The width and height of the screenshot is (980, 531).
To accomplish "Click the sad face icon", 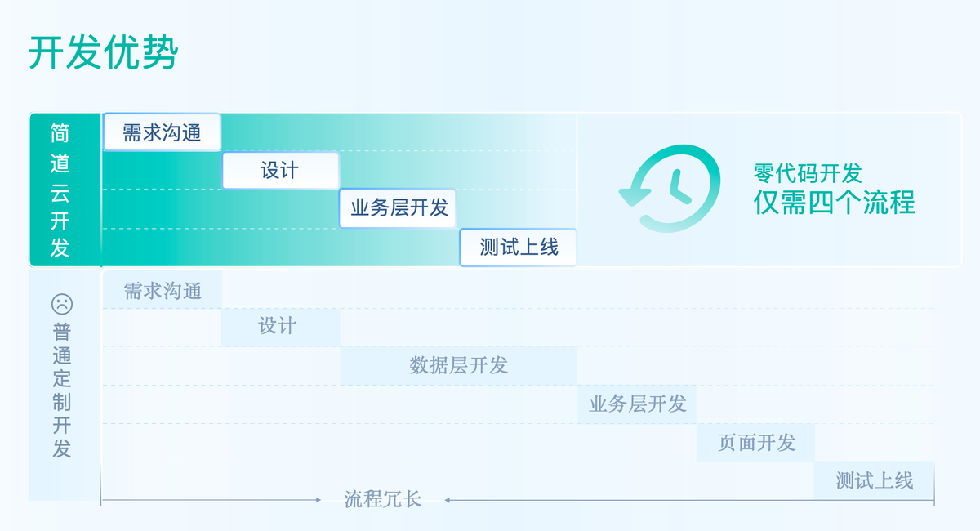I will pos(62,304).
